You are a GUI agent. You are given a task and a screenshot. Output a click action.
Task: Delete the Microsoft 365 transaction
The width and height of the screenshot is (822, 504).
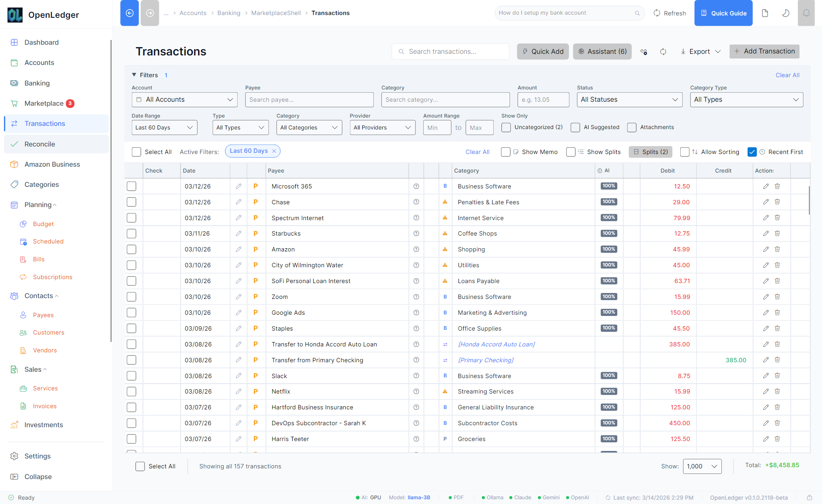(777, 186)
